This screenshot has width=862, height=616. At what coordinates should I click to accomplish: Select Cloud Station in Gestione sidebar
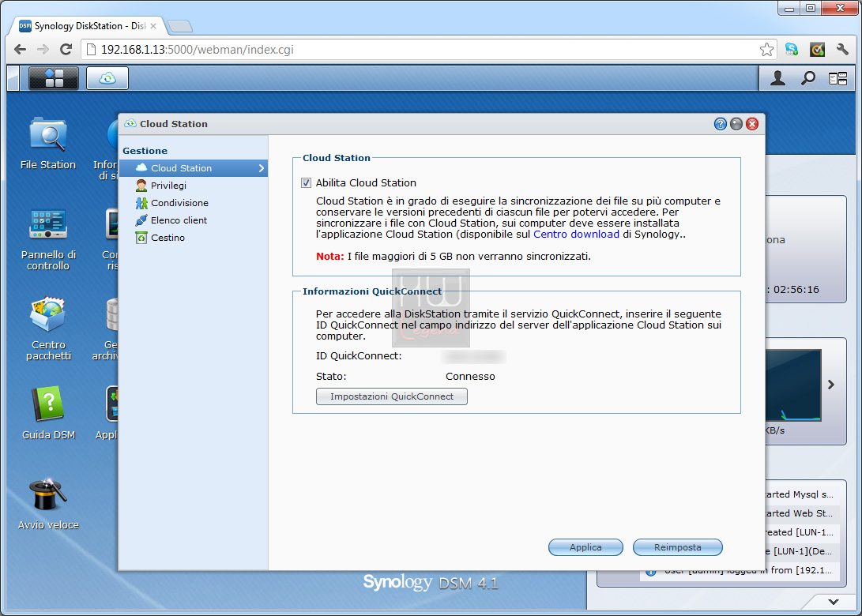coord(194,168)
